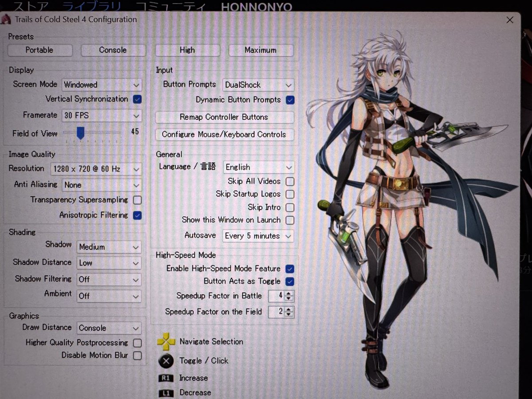Open ストア tab in Steam window
Image resolution: width=532 pixels, height=399 pixels.
(30, 7)
